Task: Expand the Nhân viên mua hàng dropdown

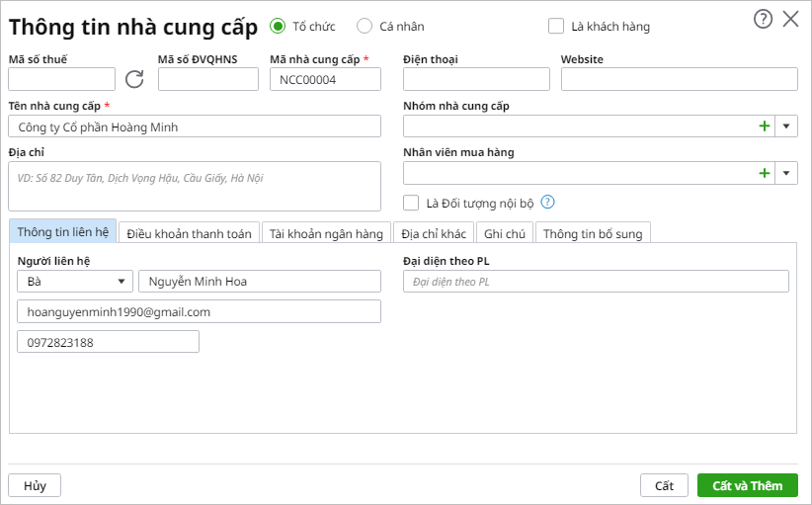Action: tap(786, 174)
